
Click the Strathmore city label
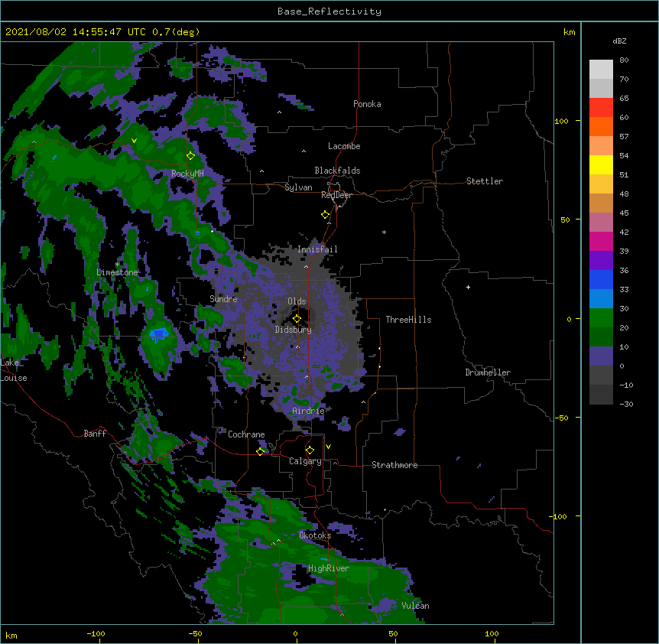pyautogui.click(x=394, y=465)
